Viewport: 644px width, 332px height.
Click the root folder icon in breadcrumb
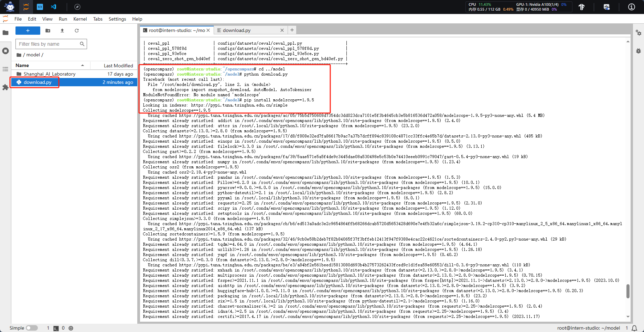click(x=19, y=55)
